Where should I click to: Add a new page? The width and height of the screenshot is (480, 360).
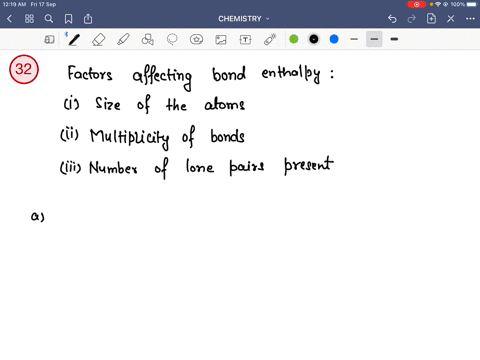tap(431, 19)
